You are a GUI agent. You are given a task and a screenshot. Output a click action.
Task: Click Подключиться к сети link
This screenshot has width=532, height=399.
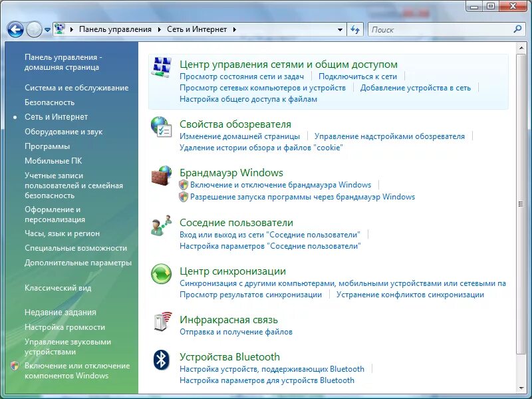coord(358,76)
